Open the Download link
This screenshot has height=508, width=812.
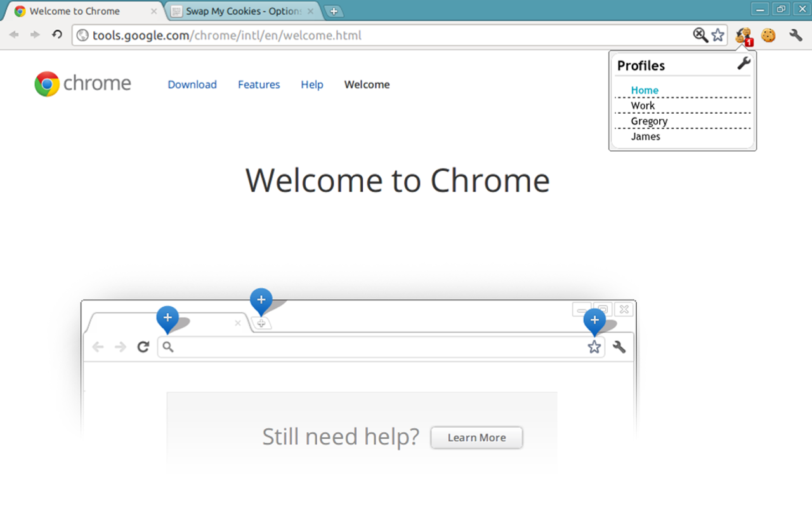click(192, 84)
